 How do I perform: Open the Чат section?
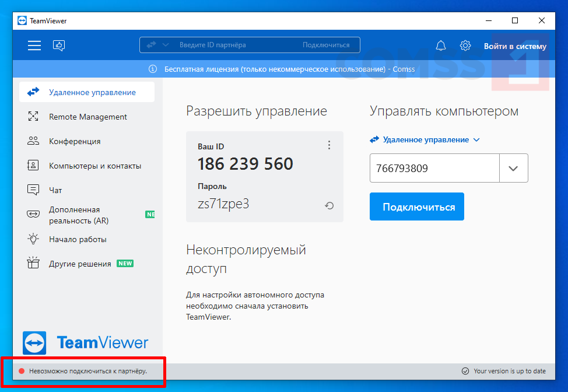click(x=87, y=190)
